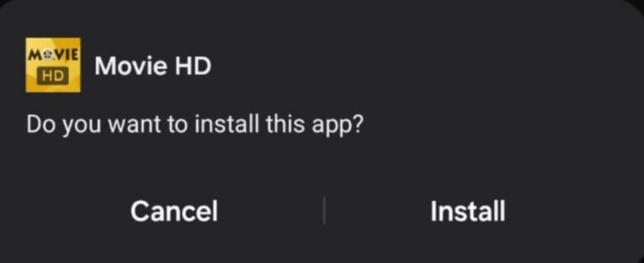Viewport: 644px width, 263px height.
Task: Click the empty dialog area beside the title
Action: point(421,66)
